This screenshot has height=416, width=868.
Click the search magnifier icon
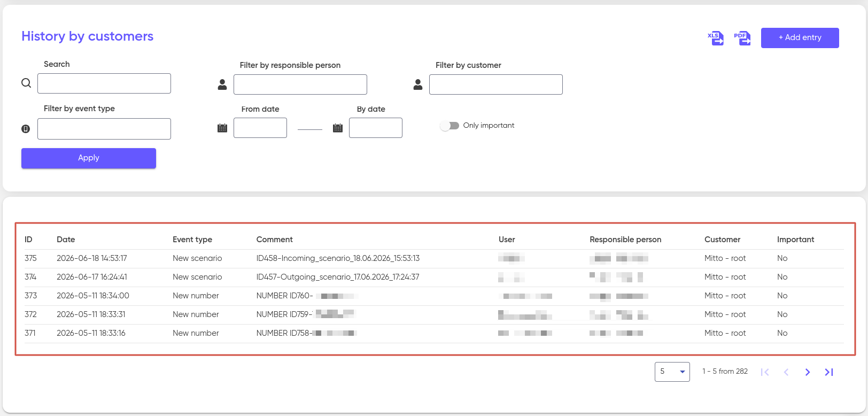26,83
